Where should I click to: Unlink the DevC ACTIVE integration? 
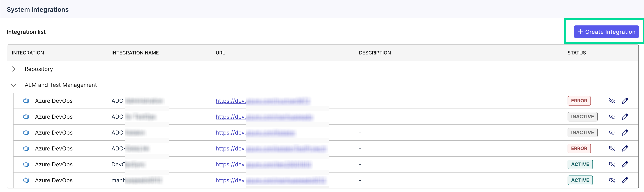tap(612, 164)
